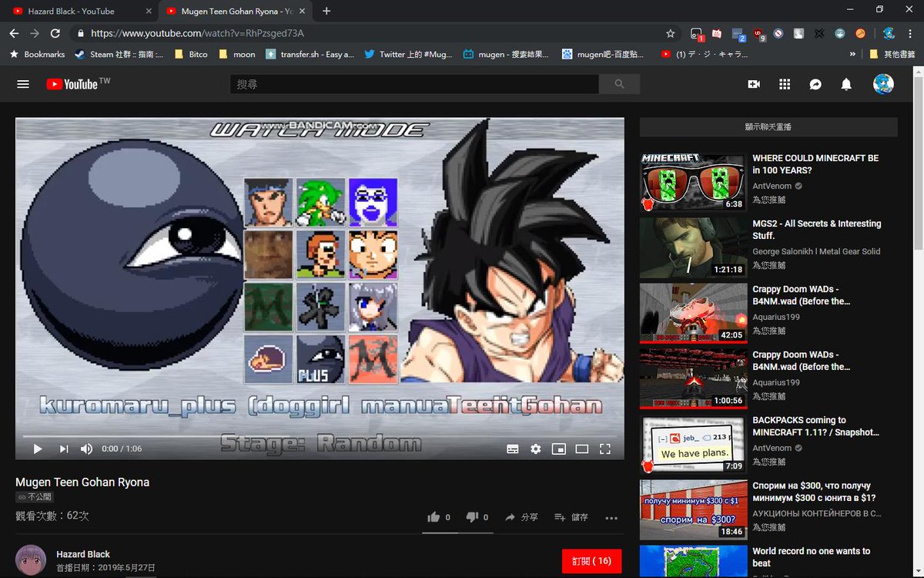Go back in browser history

point(14,33)
